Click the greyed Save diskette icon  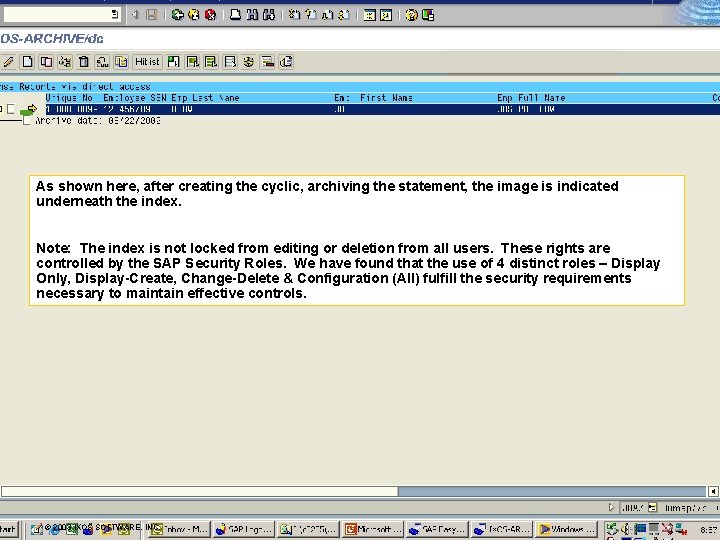pyautogui.click(x=152, y=15)
